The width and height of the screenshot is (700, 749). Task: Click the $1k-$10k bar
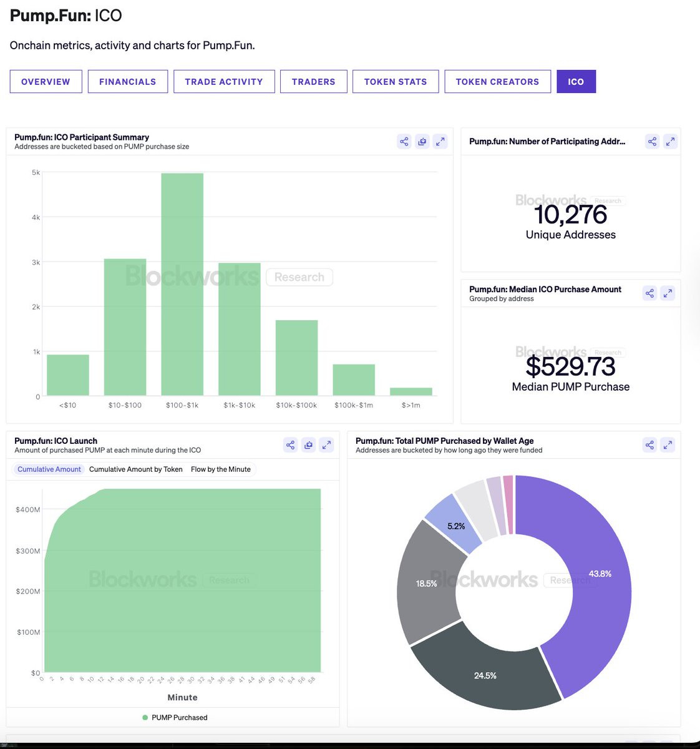(x=240, y=330)
